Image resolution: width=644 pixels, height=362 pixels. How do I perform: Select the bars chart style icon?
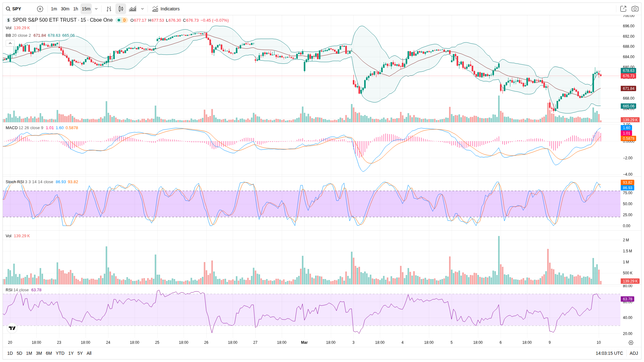point(109,9)
